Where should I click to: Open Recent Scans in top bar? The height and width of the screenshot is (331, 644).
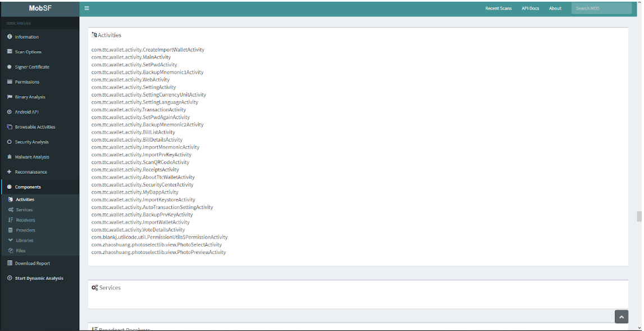[x=498, y=8]
